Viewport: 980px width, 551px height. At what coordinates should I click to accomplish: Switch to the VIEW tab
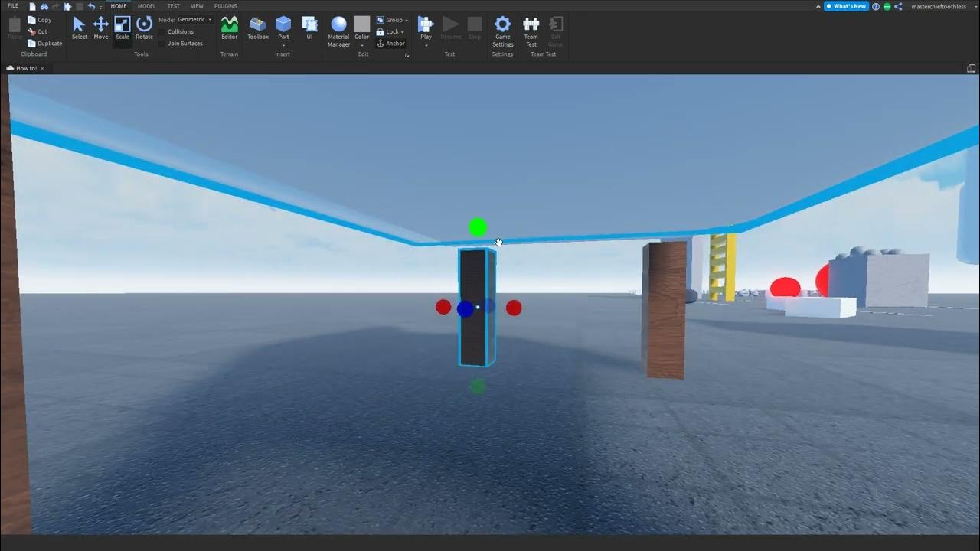tap(197, 6)
